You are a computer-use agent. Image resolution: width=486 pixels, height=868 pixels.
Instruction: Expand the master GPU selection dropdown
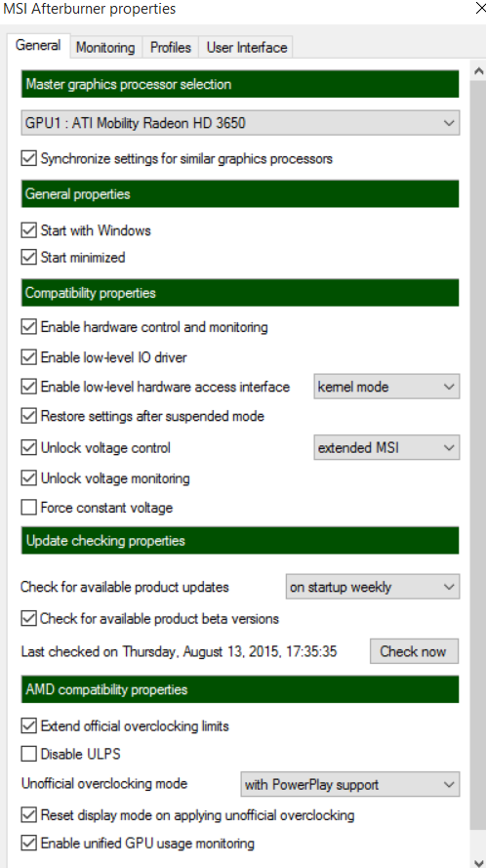(240, 123)
